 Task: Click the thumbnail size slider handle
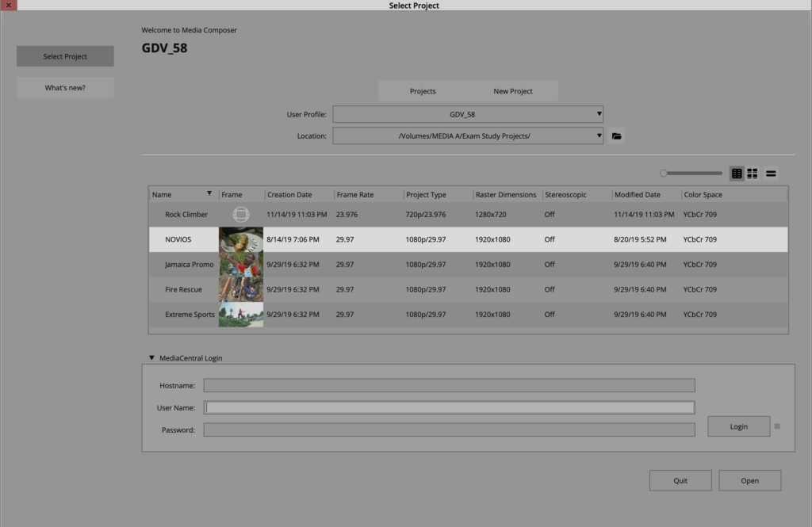[x=664, y=173]
